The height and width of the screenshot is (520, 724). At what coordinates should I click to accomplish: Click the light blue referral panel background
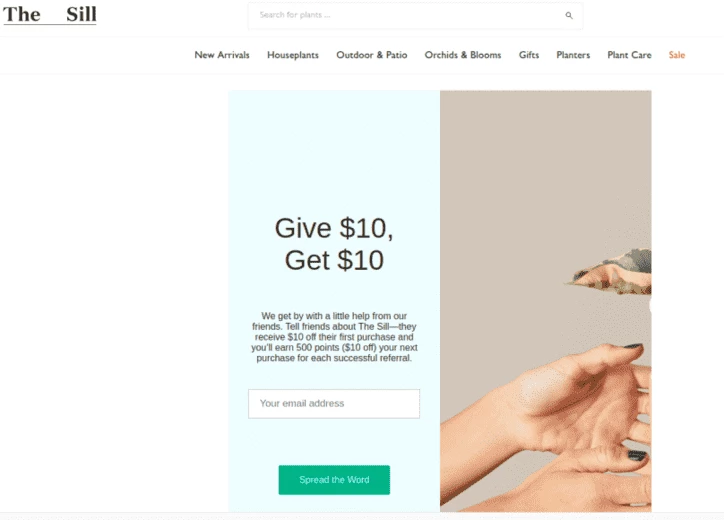point(334,152)
